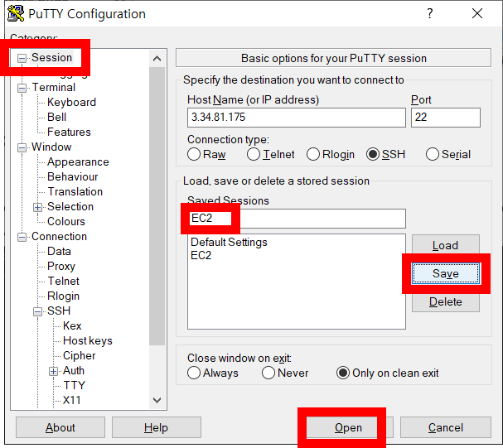Screen dimensions: 503x448
Task: Open the Bell settings category
Action: 57,117
